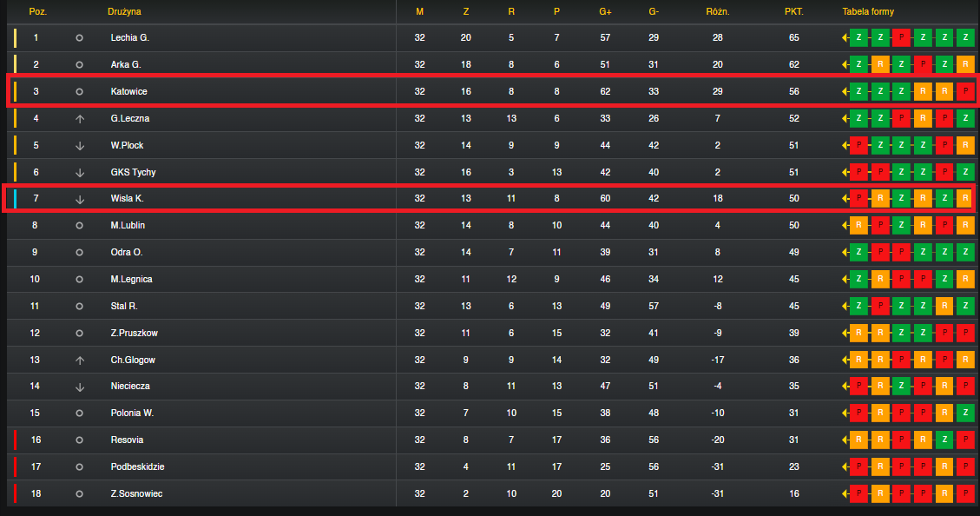Click the down arrow icon for Wisla K.
980x516 pixels.
coord(79,199)
